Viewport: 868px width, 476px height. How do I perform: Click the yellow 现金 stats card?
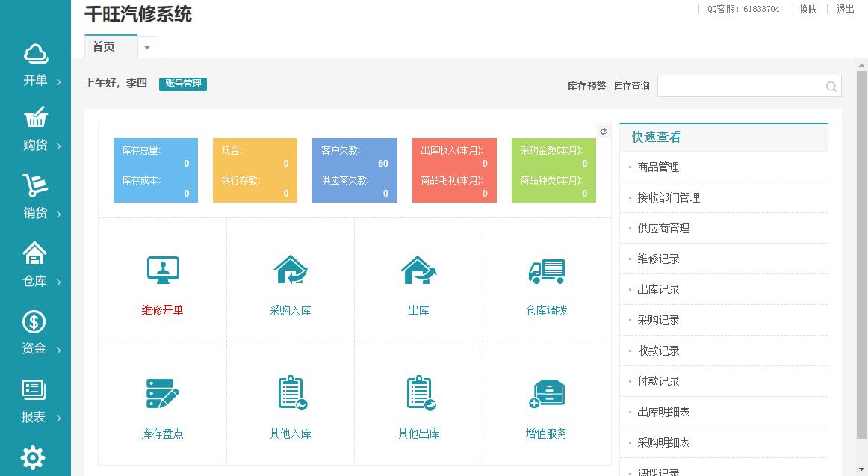click(255, 170)
